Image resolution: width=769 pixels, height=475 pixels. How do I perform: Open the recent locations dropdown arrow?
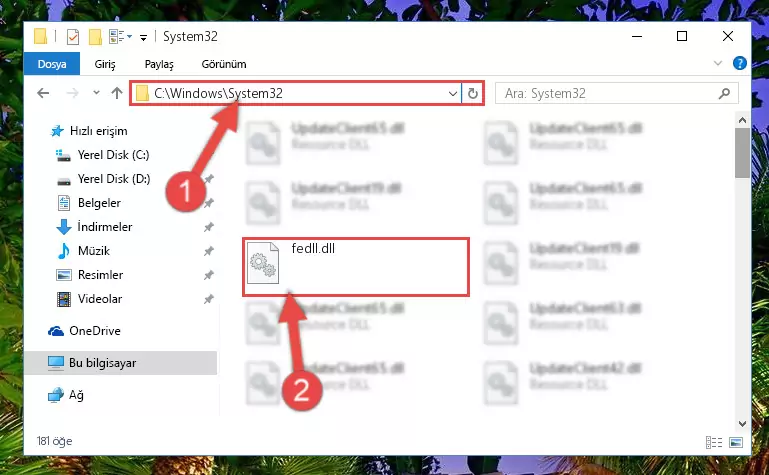tap(96, 93)
